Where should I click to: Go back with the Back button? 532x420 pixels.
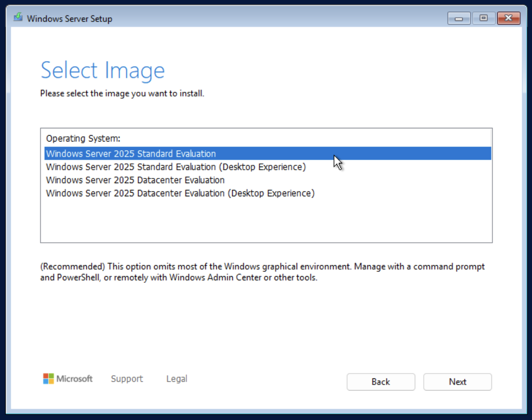click(x=381, y=382)
